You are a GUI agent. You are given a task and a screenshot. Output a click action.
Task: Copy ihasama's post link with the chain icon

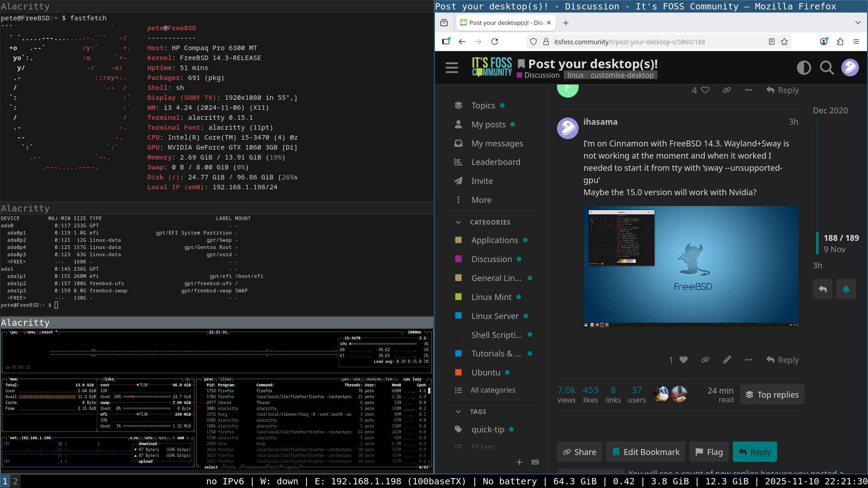click(705, 360)
